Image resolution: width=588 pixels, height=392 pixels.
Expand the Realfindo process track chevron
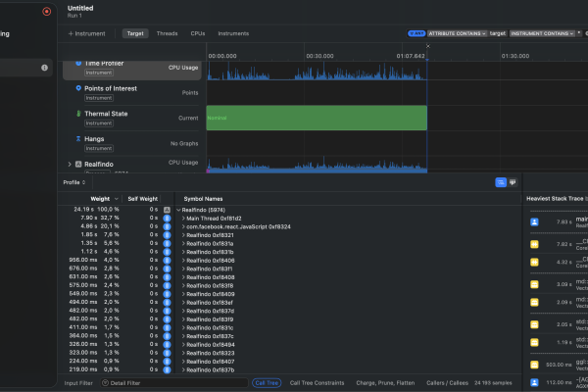[x=70, y=164]
